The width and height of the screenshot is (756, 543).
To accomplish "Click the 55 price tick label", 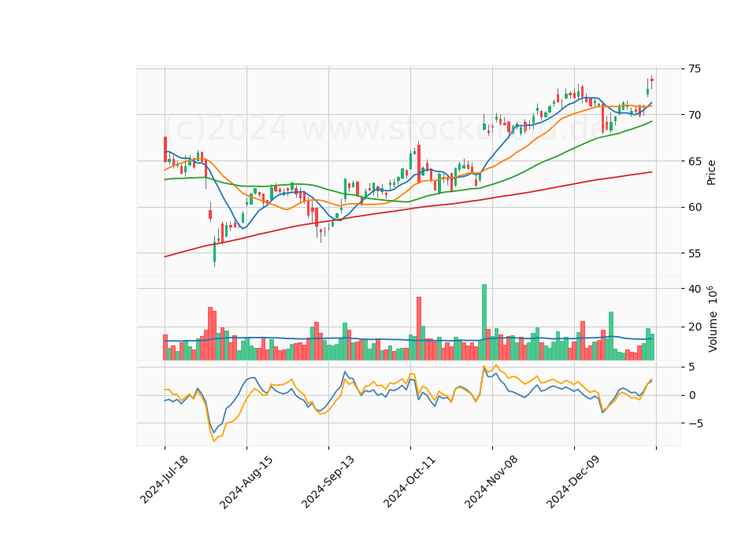I will (695, 253).
